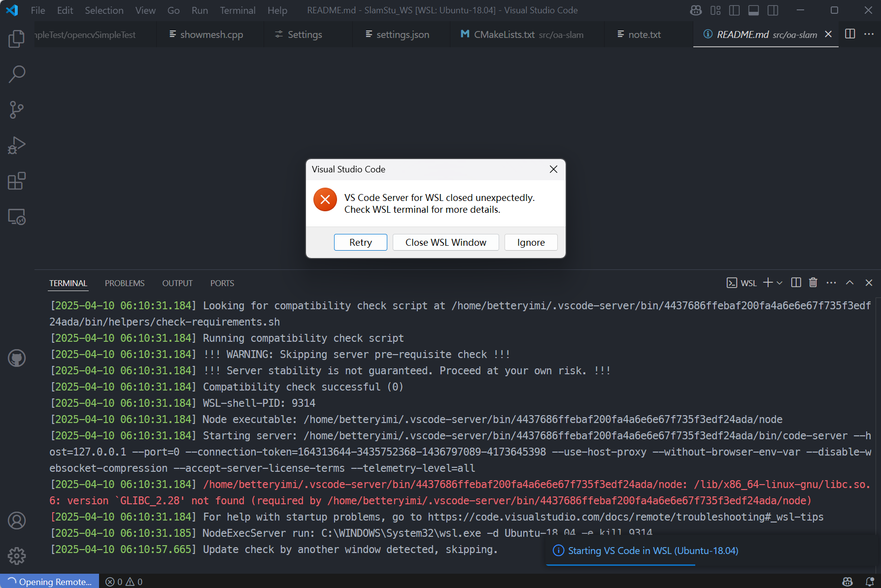Open the Search view
Image resolution: width=881 pixels, height=588 pixels.
point(16,74)
